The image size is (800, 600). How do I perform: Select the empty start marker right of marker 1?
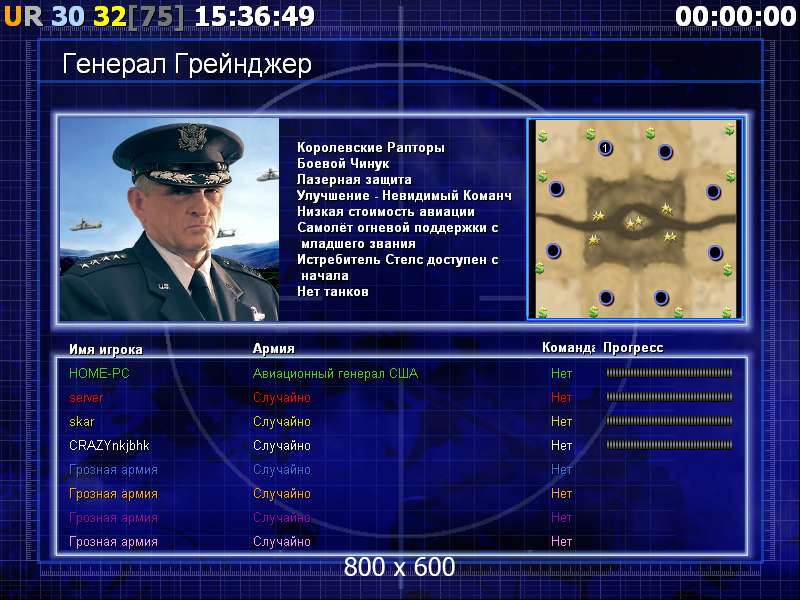[665, 152]
